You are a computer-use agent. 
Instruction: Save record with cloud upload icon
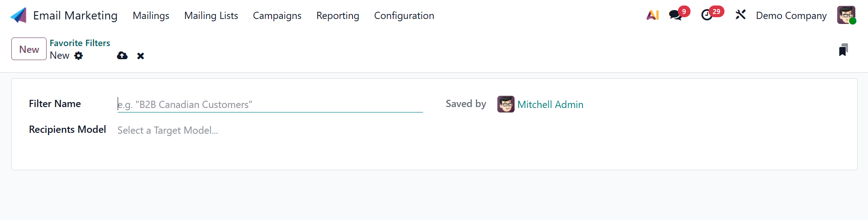pyautogui.click(x=122, y=56)
